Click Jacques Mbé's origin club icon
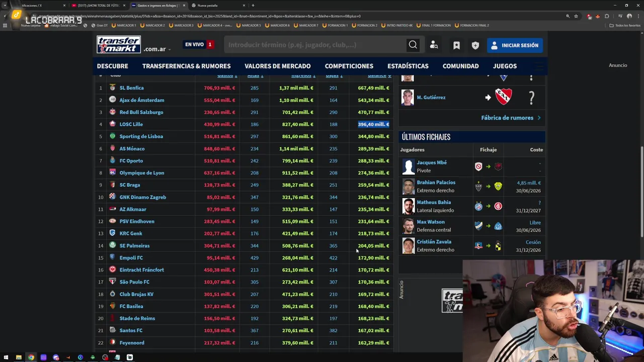This screenshot has width=644, height=362. coord(478,166)
